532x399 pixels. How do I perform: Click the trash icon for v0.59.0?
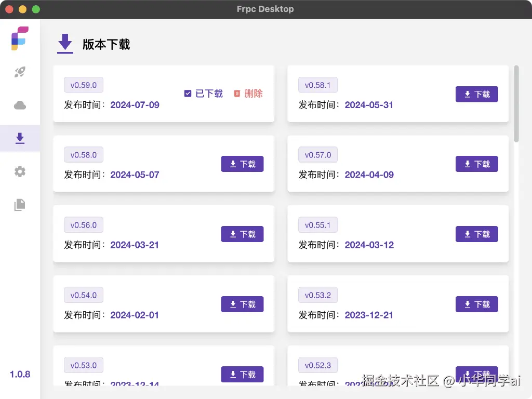(x=237, y=94)
